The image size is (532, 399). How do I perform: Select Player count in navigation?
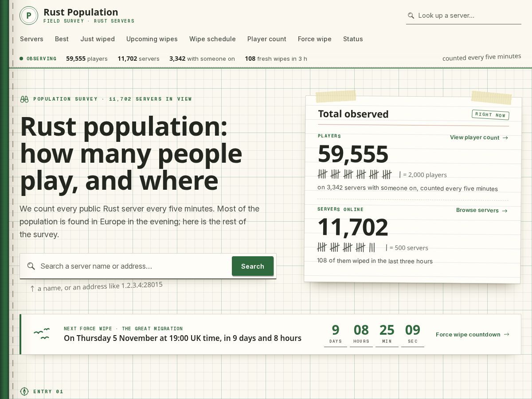[x=267, y=39]
